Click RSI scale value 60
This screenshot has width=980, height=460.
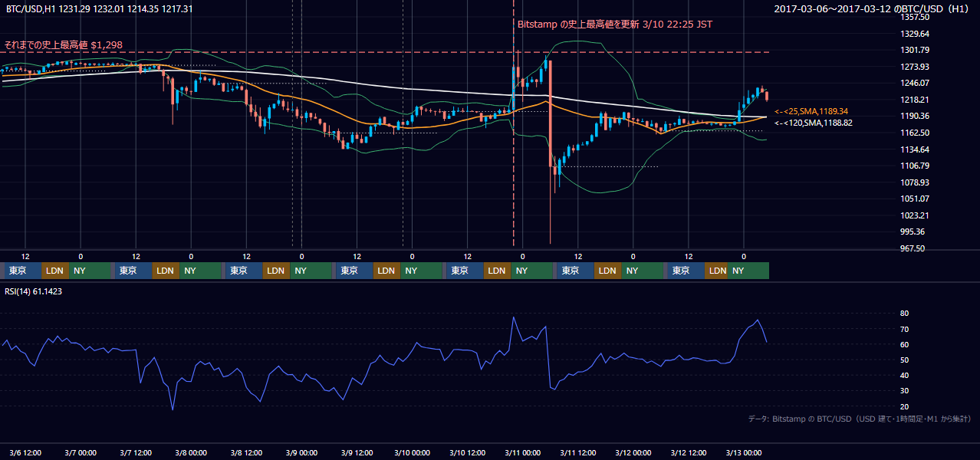pos(904,344)
